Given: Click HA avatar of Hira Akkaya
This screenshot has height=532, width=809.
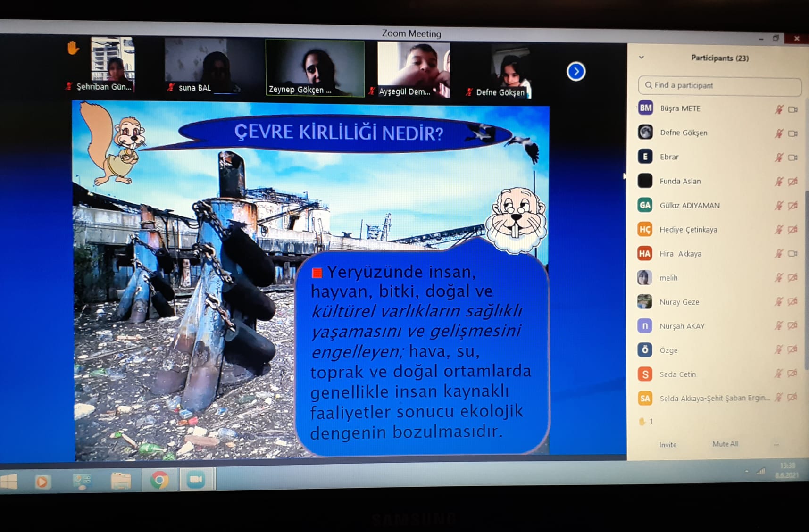Looking at the screenshot, I should pos(645,253).
